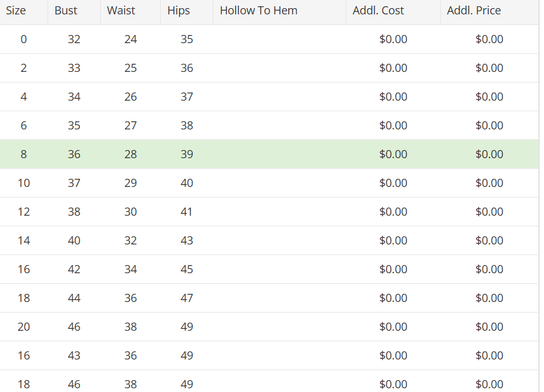Select the size 18 row with bust 44
This screenshot has height=392, width=544.
pyautogui.click(x=269, y=298)
